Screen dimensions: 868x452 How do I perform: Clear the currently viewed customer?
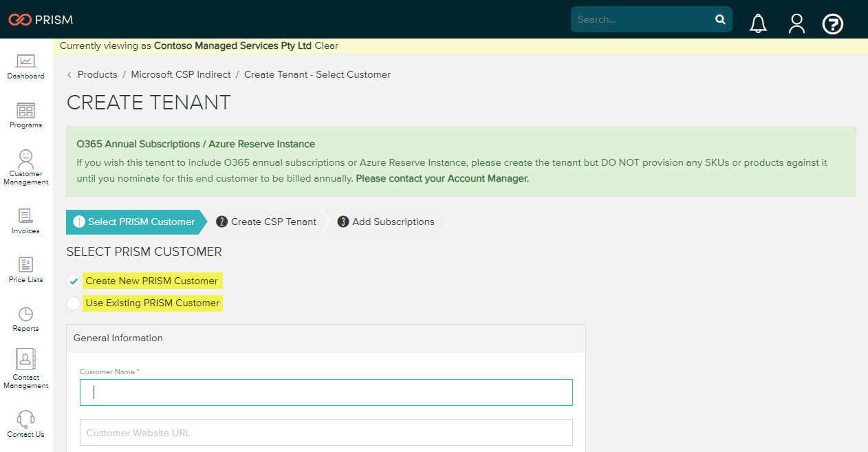click(x=327, y=46)
